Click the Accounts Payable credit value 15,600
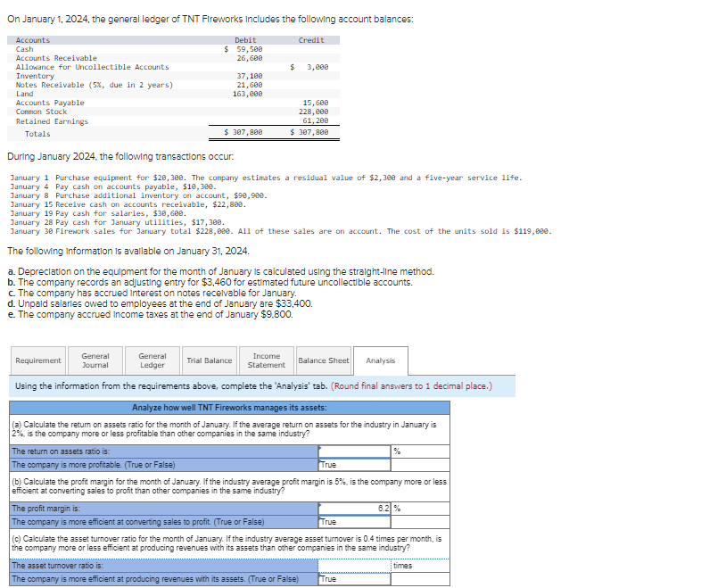 pyautogui.click(x=316, y=103)
